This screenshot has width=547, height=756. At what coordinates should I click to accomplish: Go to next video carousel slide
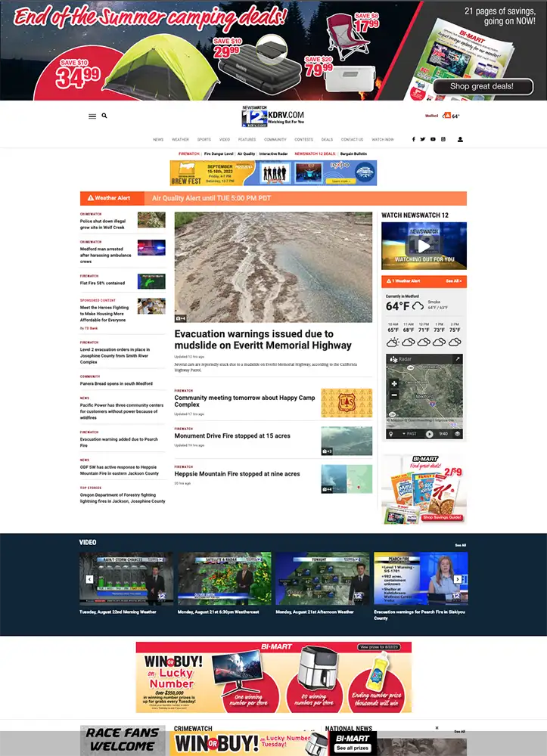(x=457, y=579)
